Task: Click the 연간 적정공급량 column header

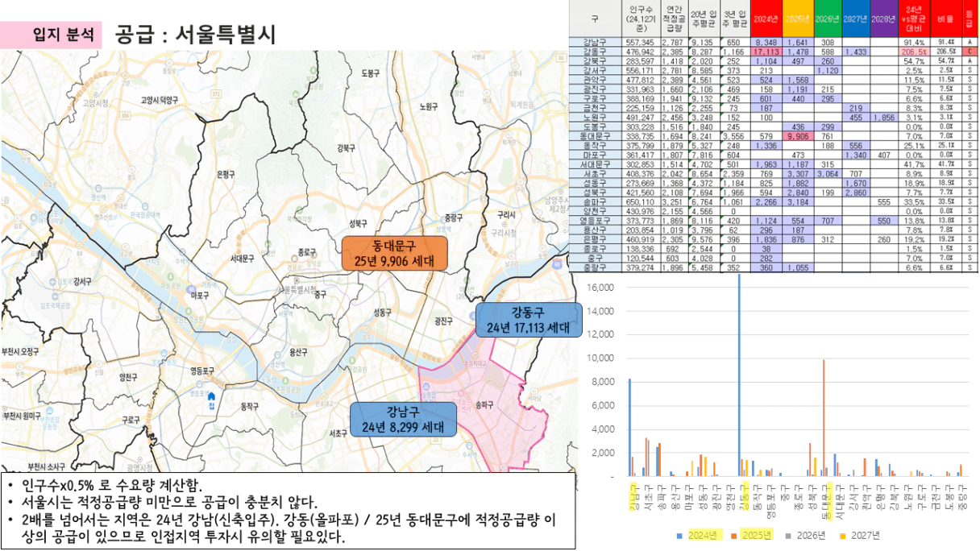Action: [673, 19]
